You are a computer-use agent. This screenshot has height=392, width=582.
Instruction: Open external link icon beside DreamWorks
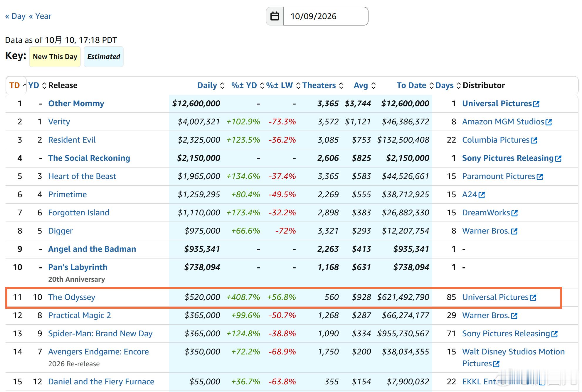tap(514, 213)
